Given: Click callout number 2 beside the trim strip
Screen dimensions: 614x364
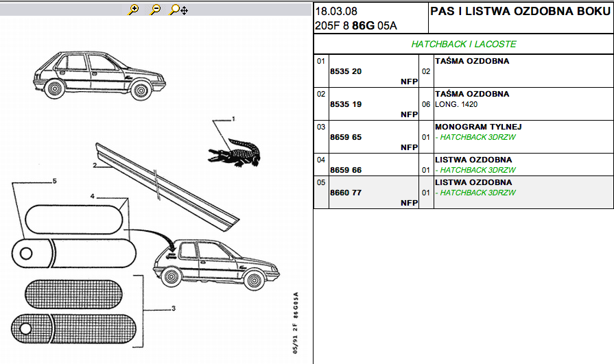Looking at the screenshot, I should 95,165.
